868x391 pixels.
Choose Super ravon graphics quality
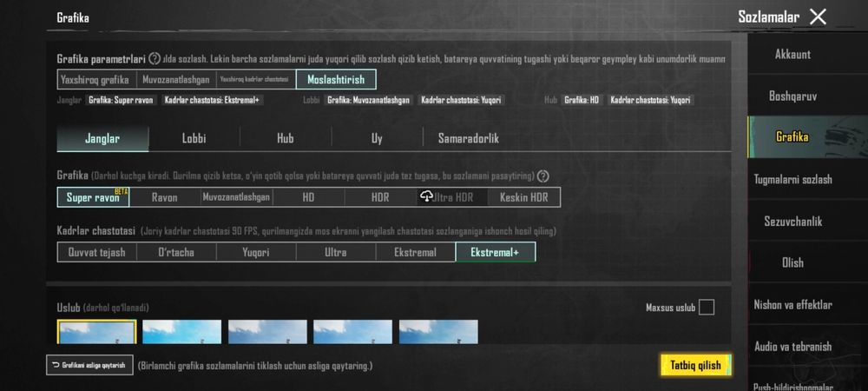(x=93, y=197)
